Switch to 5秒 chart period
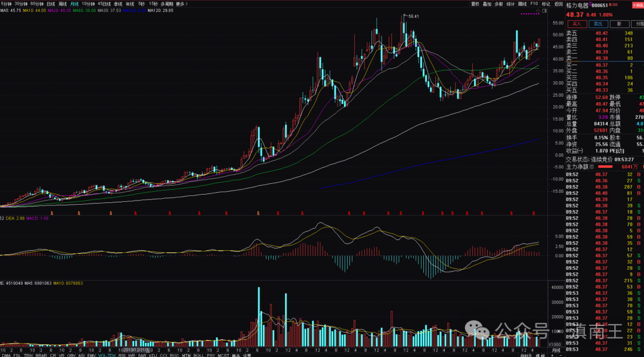Image resolution: width=644 pixels, height=357 pixels. 141,4
